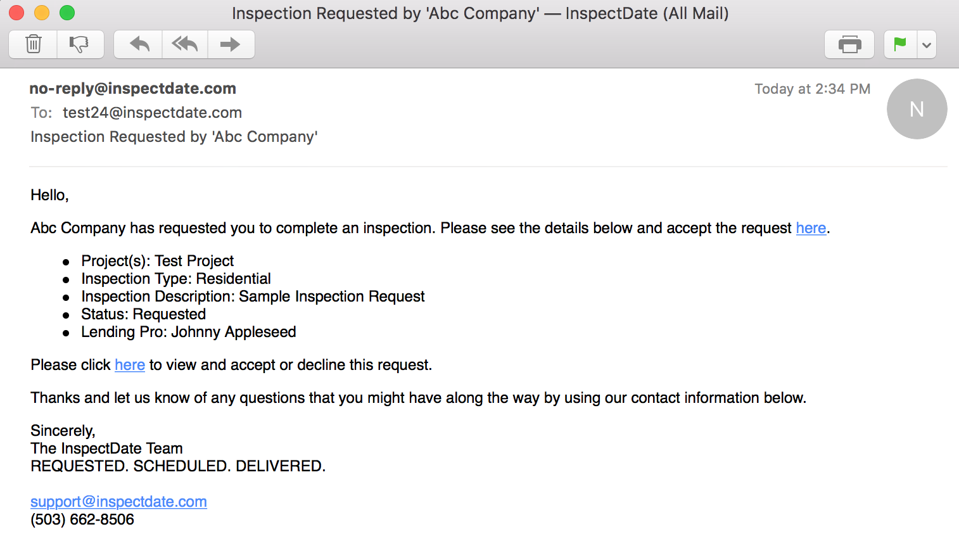Screen dimensions: 959x560
Task: Click "here" link in accept the request sentence
Action: tap(811, 228)
